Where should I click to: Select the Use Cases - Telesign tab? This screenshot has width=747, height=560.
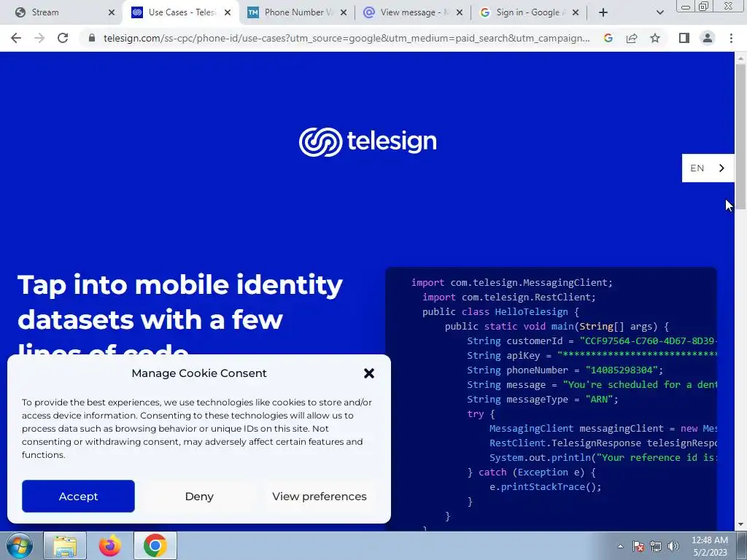[x=181, y=12]
